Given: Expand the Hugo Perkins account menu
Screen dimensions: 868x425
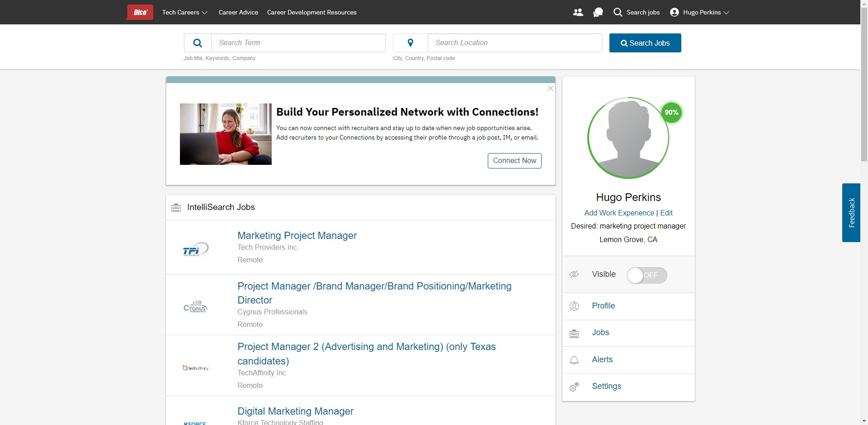Looking at the screenshot, I should tap(706, 12).
